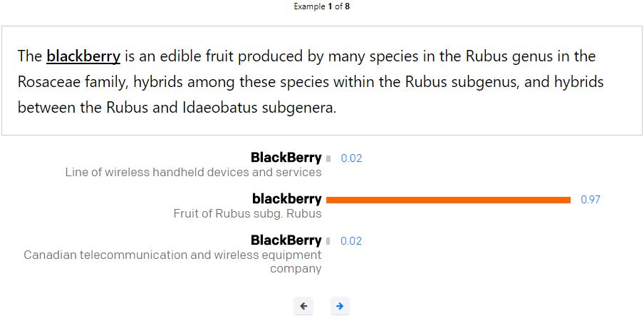Click the previous example left arrow

coord(303,306)
